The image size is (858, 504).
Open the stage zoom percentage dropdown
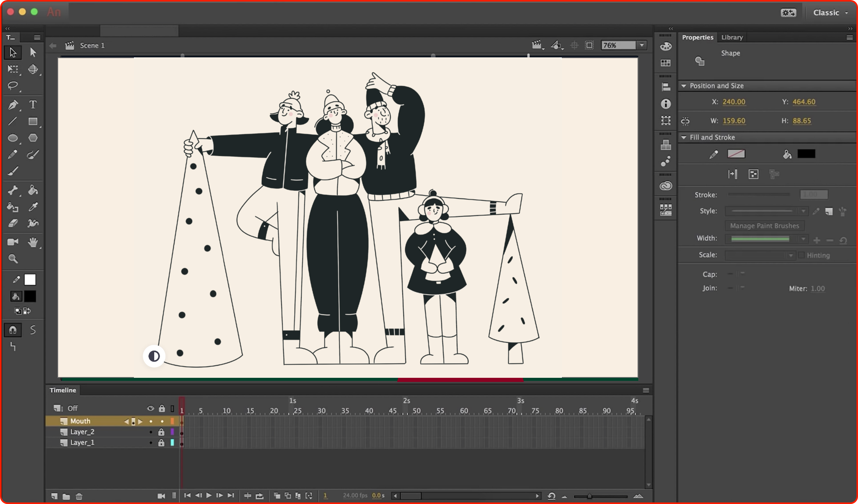(642, 45)
